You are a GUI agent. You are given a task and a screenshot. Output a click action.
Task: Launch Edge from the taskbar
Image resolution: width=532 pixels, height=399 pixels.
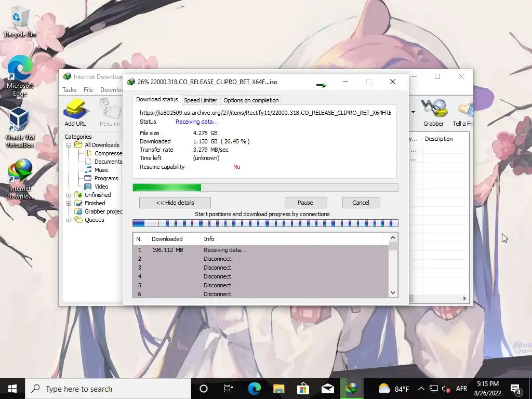(254, 389)
